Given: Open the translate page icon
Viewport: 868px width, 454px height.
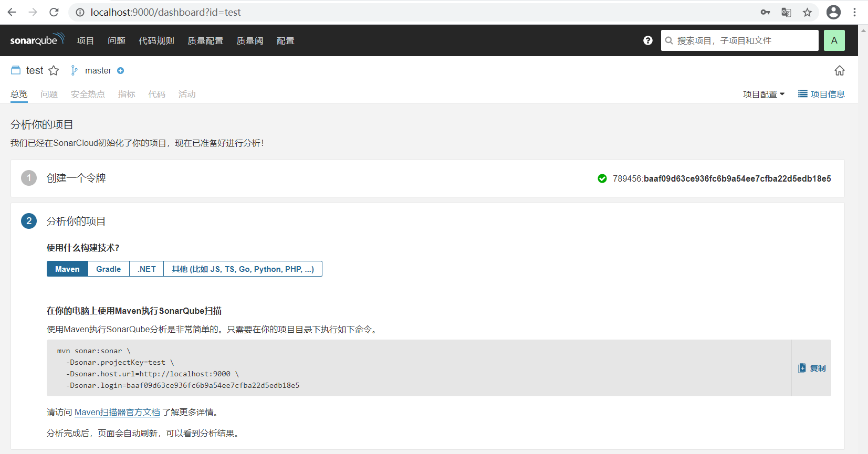Looking at the screenshot, I should (786, 12).
